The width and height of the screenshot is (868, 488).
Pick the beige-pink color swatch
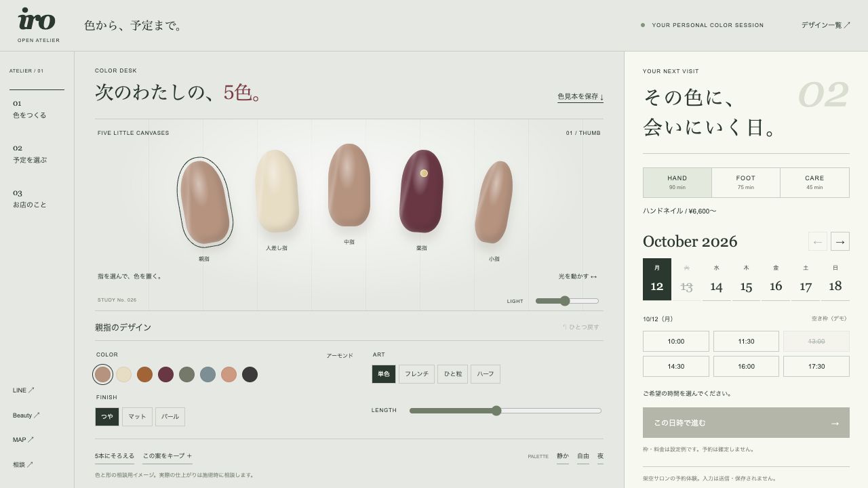tap(102, 374)
